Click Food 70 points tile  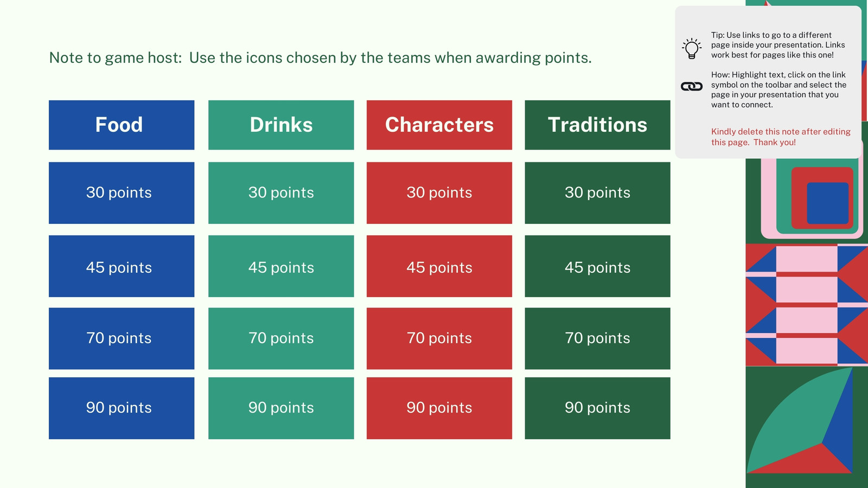point(122,338)
